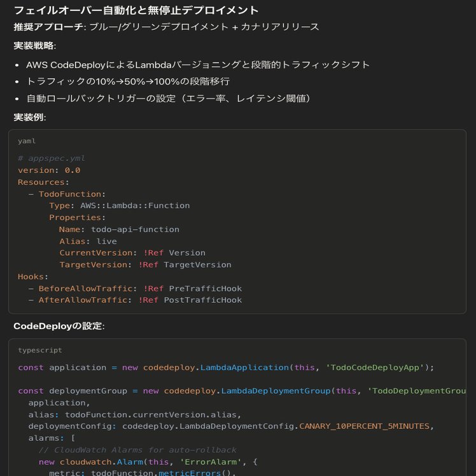Screen dimensions: 476x476
Task: Click the new cloudwatch.Alarm(this, 'ErrorAlarm' line
Action: (x=148, y=462)
